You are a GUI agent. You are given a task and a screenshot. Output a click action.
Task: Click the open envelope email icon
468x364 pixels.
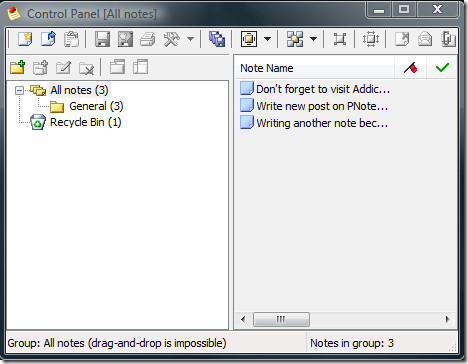(x=425, y=39)
